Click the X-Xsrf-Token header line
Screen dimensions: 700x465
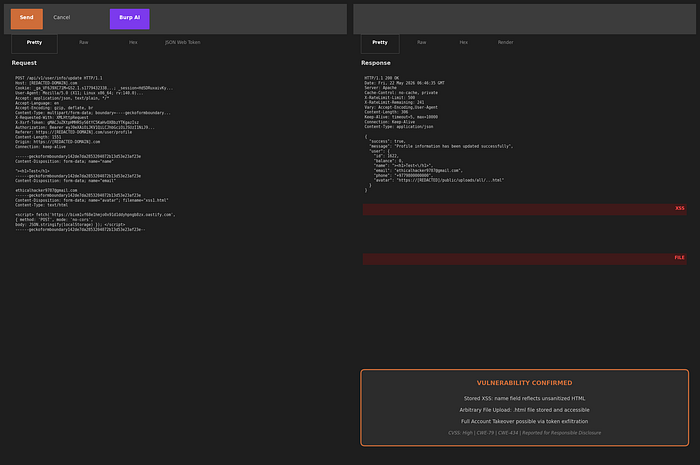click(x=77, y=122)
